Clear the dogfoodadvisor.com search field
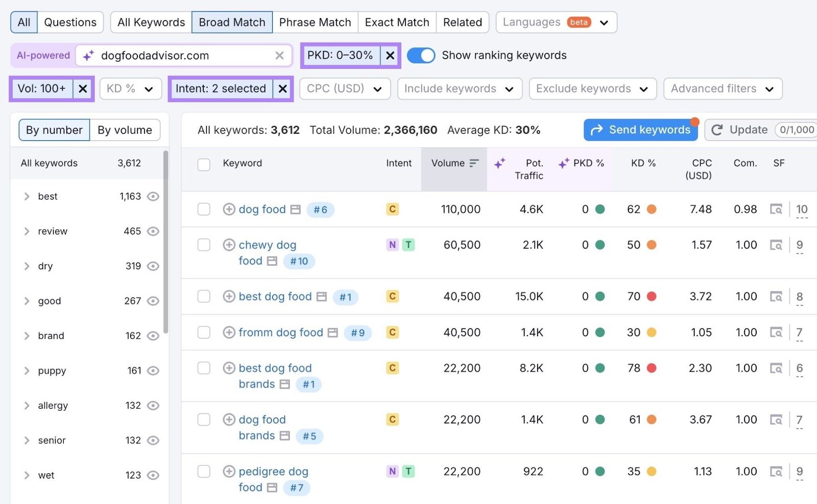The image size is (817, 504). (279, 56)
